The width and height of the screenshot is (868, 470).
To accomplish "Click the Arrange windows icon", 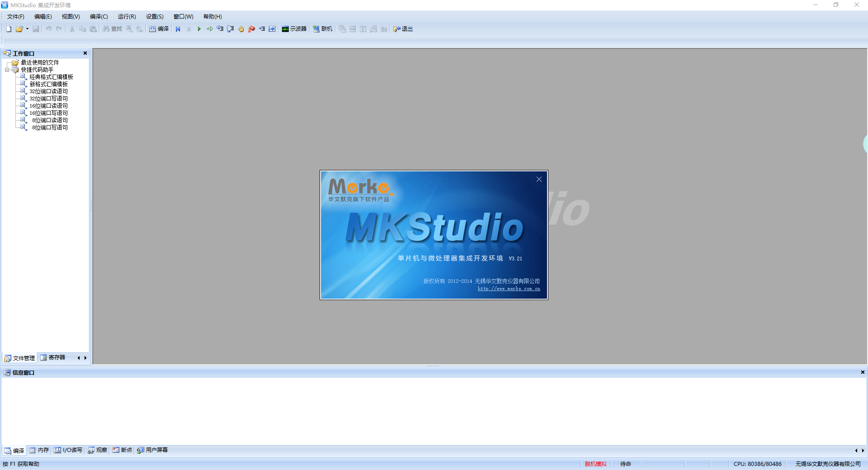I will click(373, 29).
